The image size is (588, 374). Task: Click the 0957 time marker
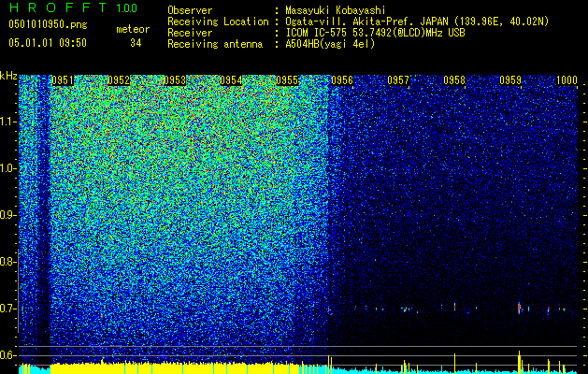click(398, 80)
